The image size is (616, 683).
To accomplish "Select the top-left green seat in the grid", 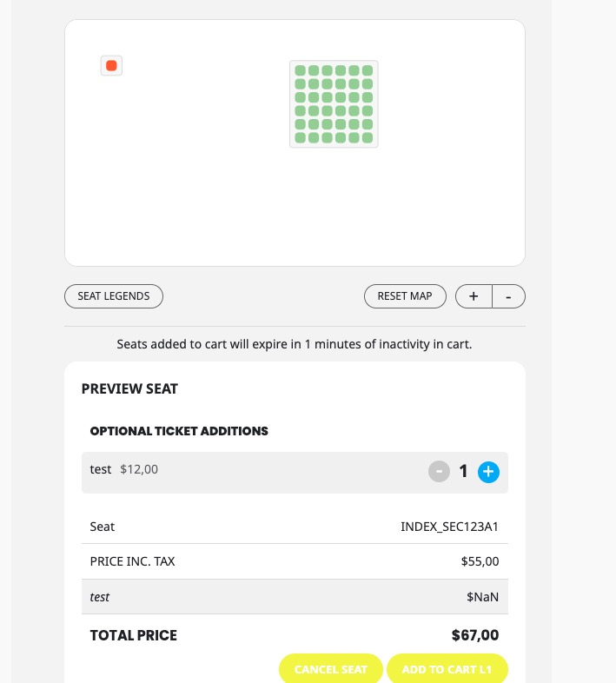I will (300, 70).
